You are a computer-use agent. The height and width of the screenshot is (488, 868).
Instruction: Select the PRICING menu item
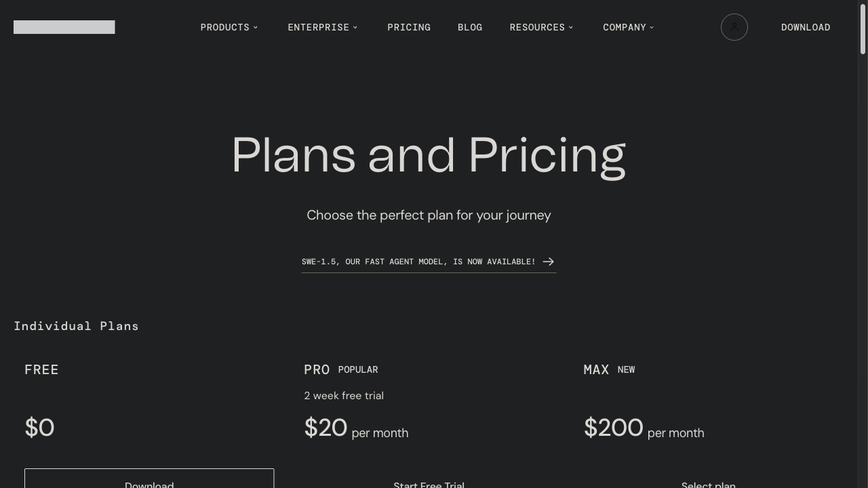click(409, 27)
